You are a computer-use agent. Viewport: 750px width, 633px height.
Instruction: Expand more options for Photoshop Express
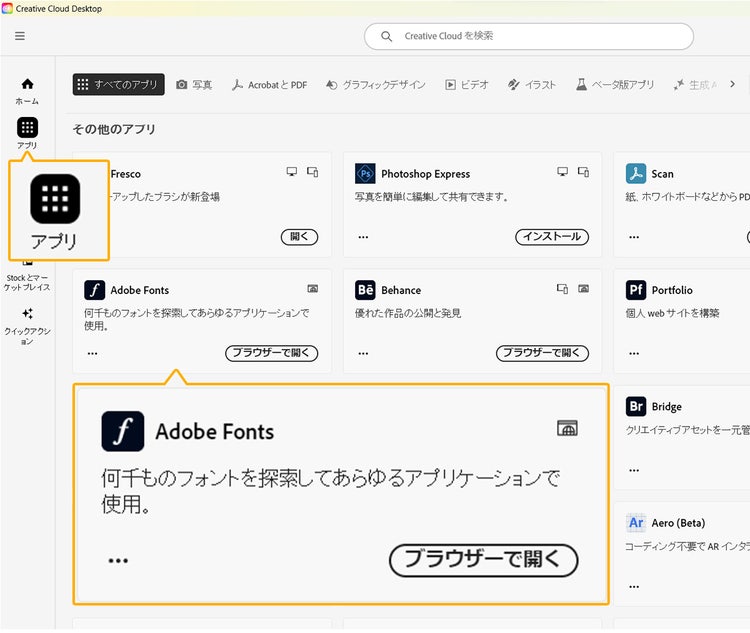click(x=363, y=237)
